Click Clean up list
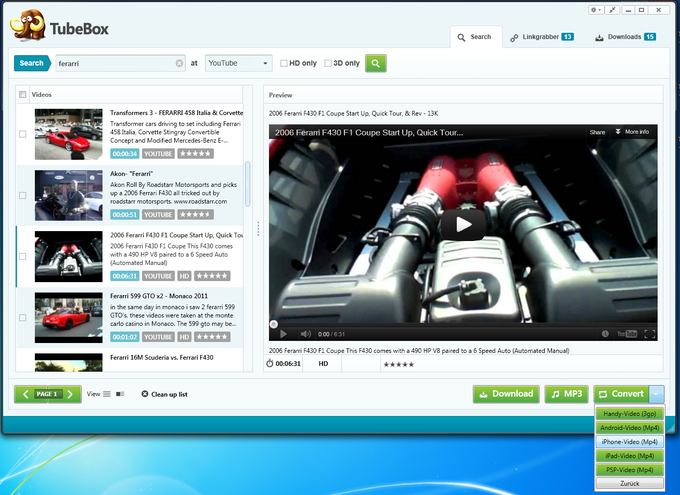Viewport: 680px width, 495px height. click(x=164, y=394)
